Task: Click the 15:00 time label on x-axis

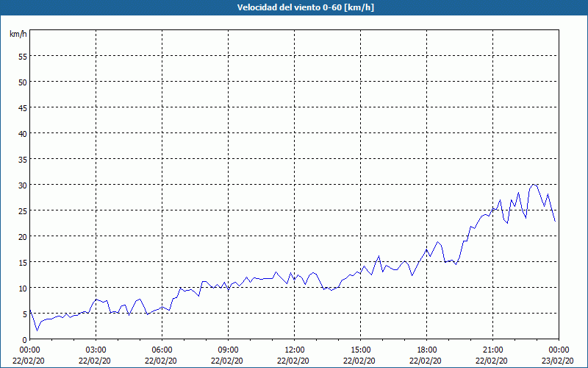Action: click(360, 350)
